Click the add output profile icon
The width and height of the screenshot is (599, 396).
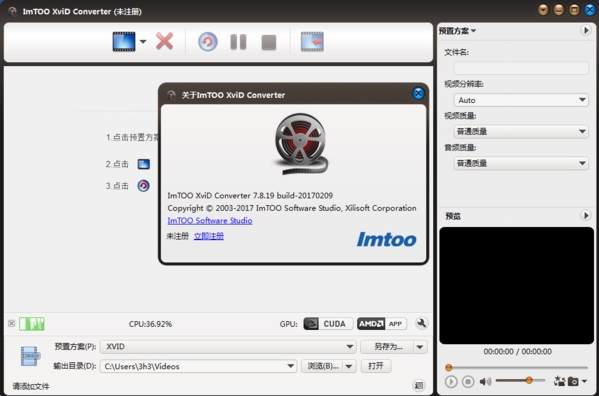[312, 42]
